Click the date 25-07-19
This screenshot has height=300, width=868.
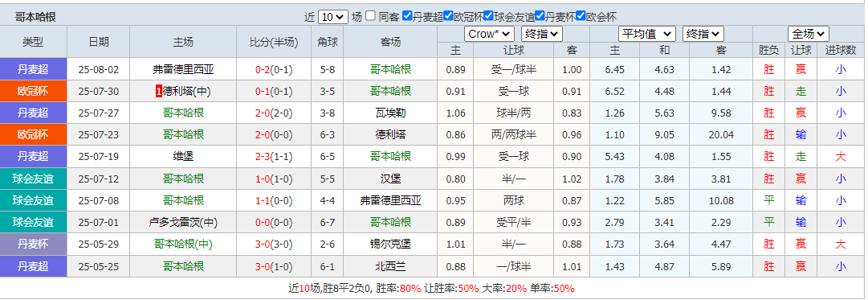point(99,156)
